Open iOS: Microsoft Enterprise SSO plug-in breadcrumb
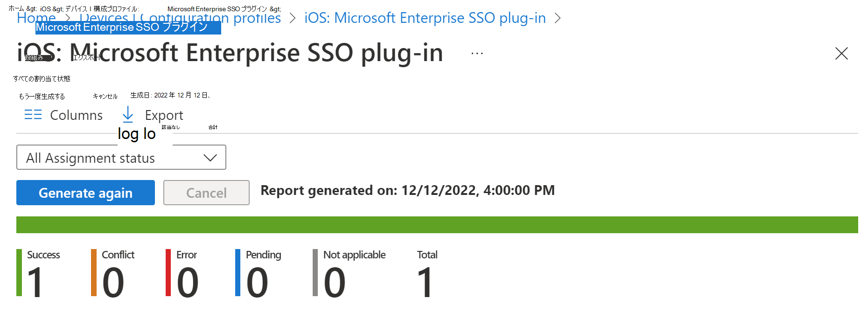The width and height of the screenshot is (868, 319). [x=425, y=18]
